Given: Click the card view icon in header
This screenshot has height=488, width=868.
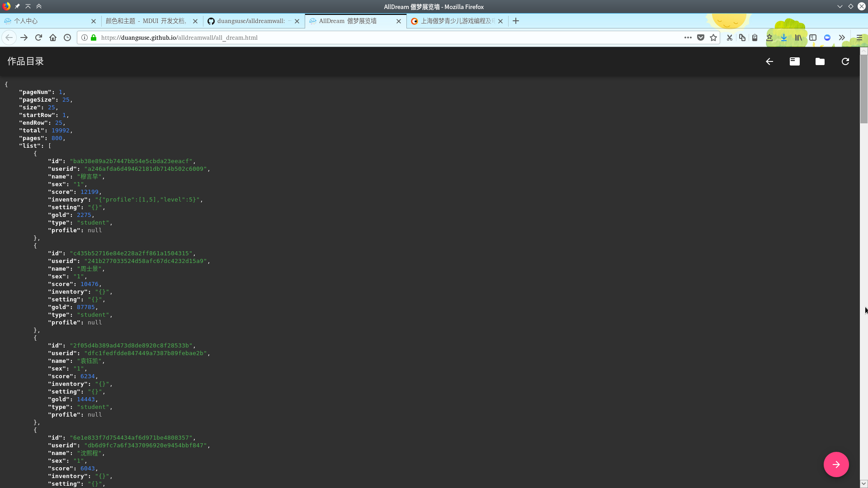Looking at the screenshot, I should pos(795,61).
